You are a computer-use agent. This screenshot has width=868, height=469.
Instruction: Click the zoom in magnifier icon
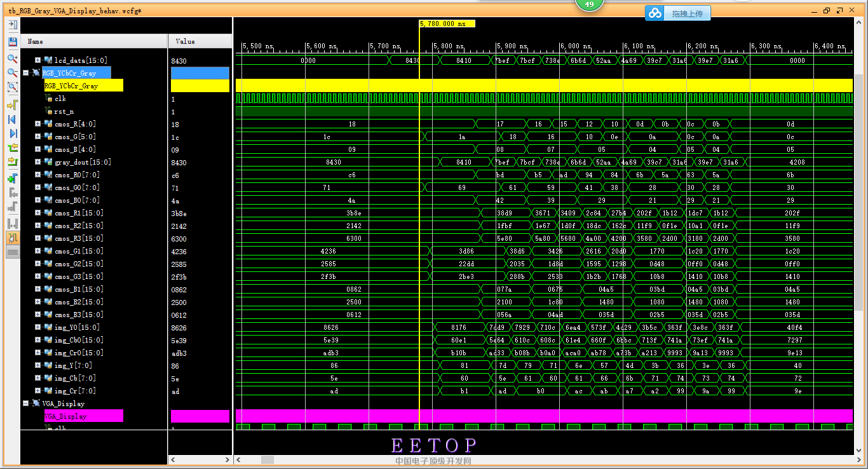[12, 58]
